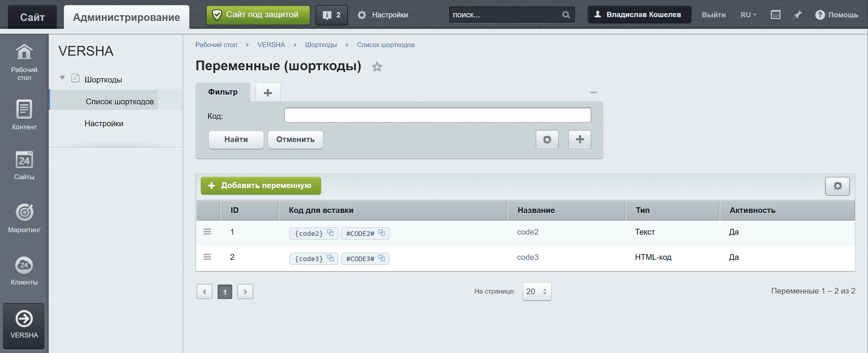The width and height of the screenshot is (868, 353).
Task: Open filter settings gear
Action: click(x=547, y=139)
